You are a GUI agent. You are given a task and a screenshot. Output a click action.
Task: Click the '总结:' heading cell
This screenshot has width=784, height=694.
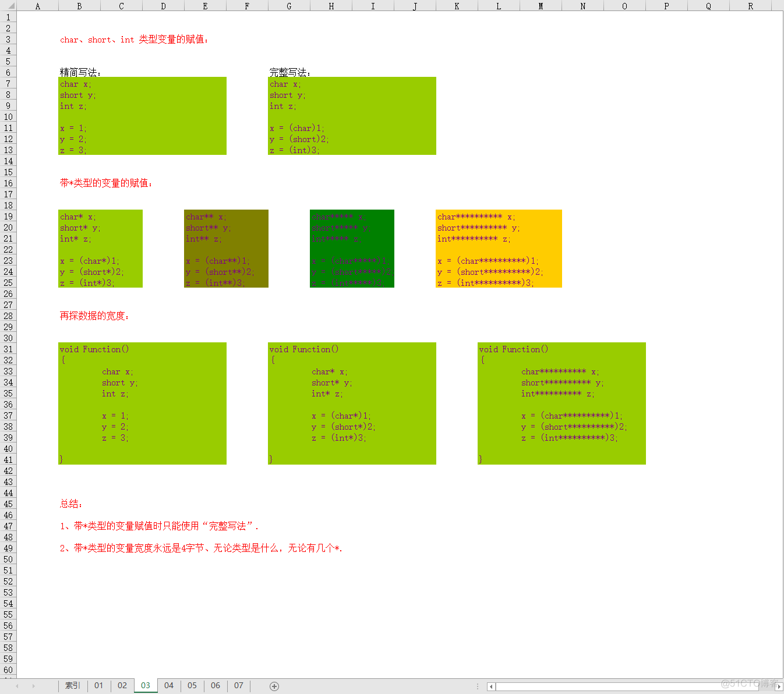point(71,504)
